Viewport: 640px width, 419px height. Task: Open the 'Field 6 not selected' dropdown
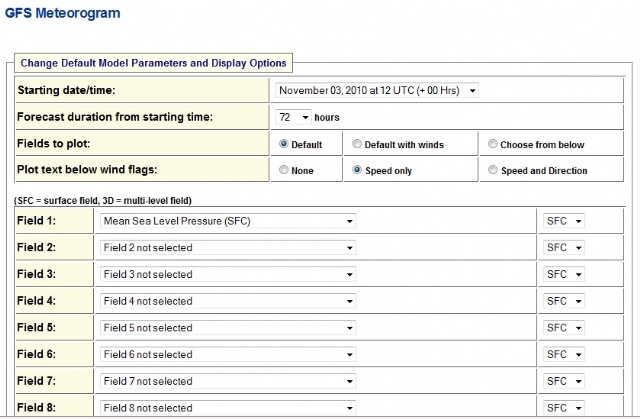[x=228, y=355]
